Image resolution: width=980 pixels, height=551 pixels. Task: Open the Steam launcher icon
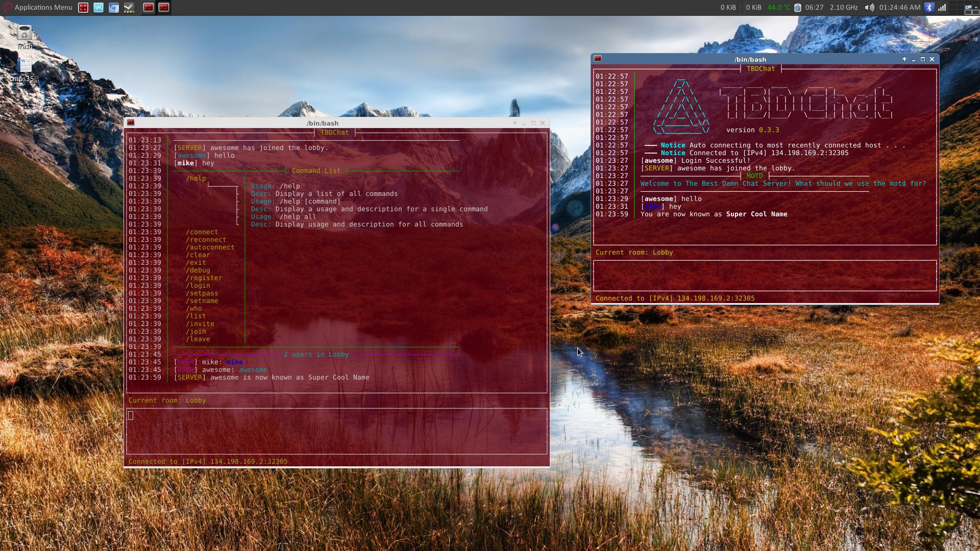tap(129, 7)
